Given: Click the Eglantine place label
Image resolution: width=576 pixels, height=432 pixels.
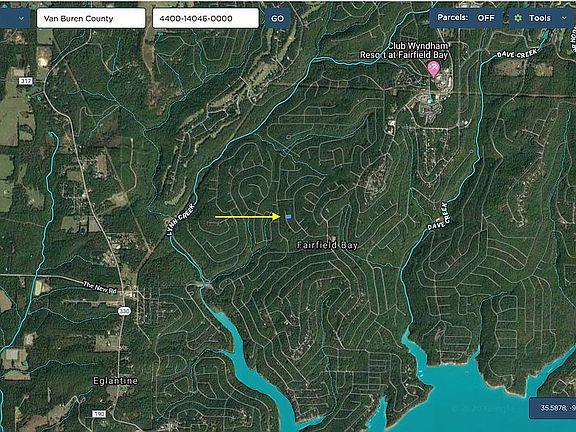Looking at the screenshot, I should 115,381.
